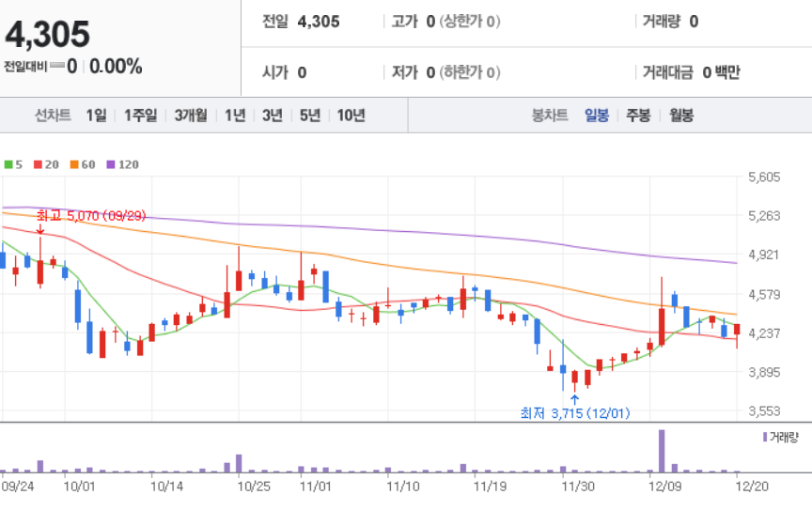Image resolution: width=812 pixels, height=510 pixels.
Task: Click the 11/10 date axis label
Action: pos(403,487)
